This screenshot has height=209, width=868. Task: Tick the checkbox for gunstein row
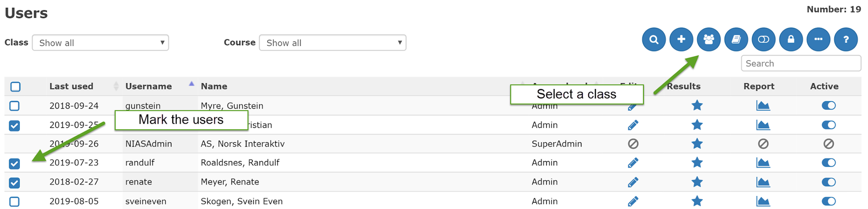point(14,106)
